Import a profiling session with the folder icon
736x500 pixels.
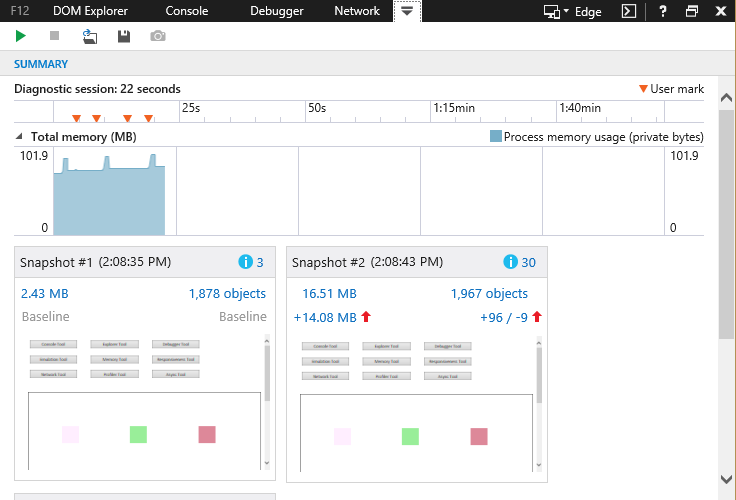pos(90,36)
